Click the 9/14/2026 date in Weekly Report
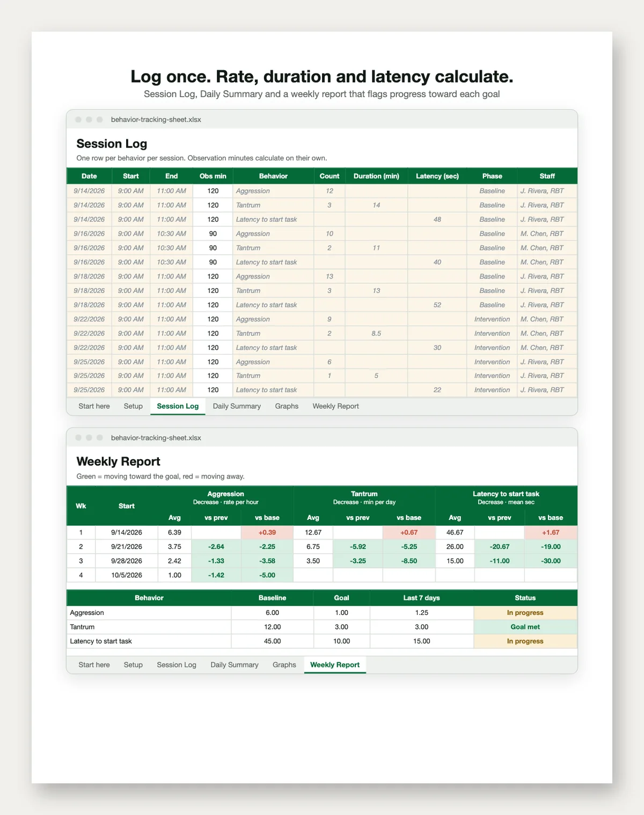 [127, 532]
